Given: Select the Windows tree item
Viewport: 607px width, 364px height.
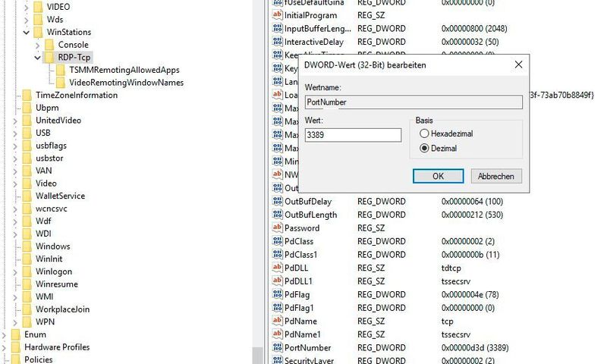Looking at the screenshot, I should (x=53, y=246).
